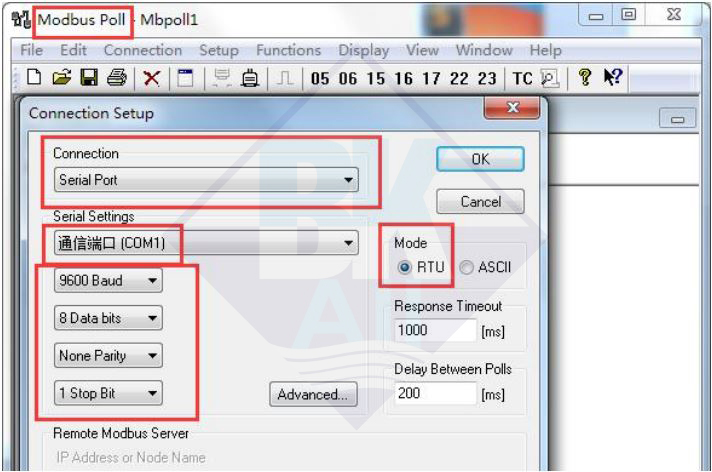Screen dimensions: 712x472
Task: Click Cancel in Connection Setup
Action: pos(480,201)
